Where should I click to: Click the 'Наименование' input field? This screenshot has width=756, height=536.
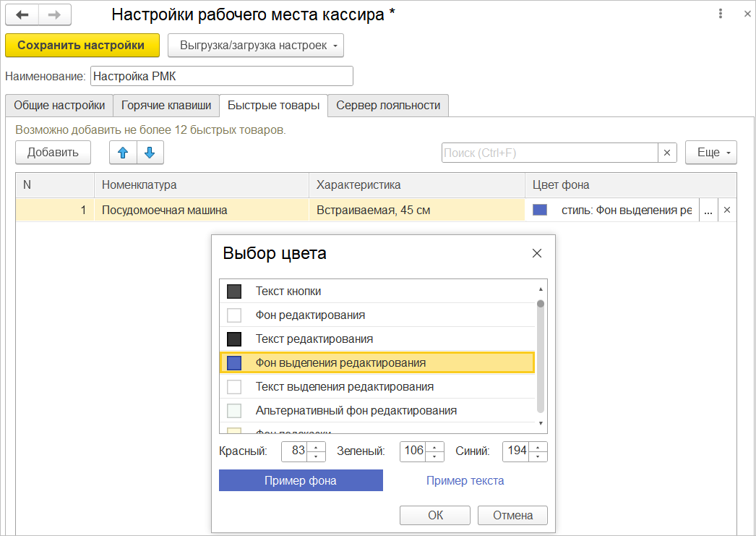[x=221, y=76]
